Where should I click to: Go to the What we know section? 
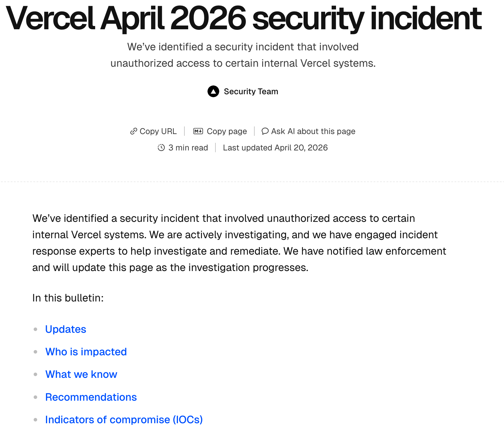[x=81, y=374]
